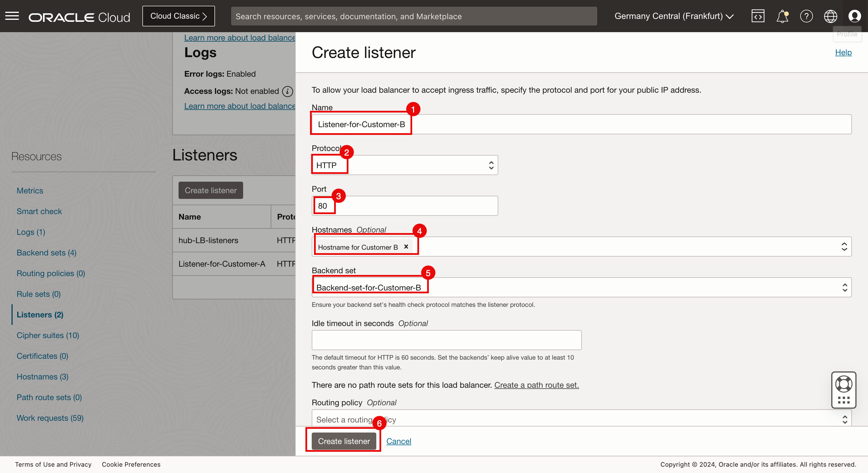Go to Backend sets (4) in Resources
The image size is (868, 473).
tap(46, 253)
